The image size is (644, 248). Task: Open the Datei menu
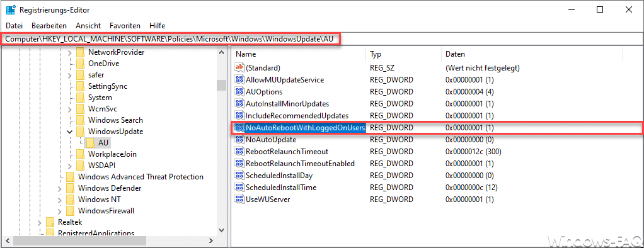pyautogui.click(x=14, y=25)
